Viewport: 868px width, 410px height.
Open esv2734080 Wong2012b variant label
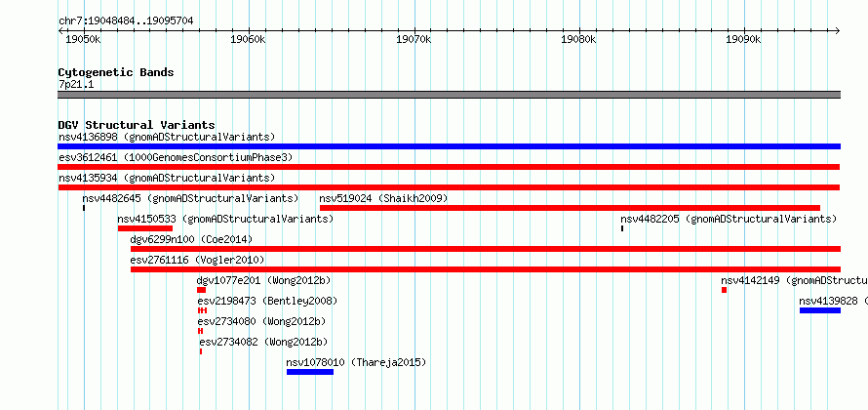pos(261,321)
